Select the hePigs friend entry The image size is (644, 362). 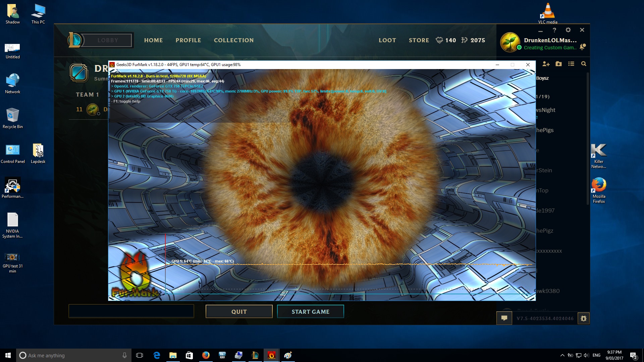click(x=545, y=130)
